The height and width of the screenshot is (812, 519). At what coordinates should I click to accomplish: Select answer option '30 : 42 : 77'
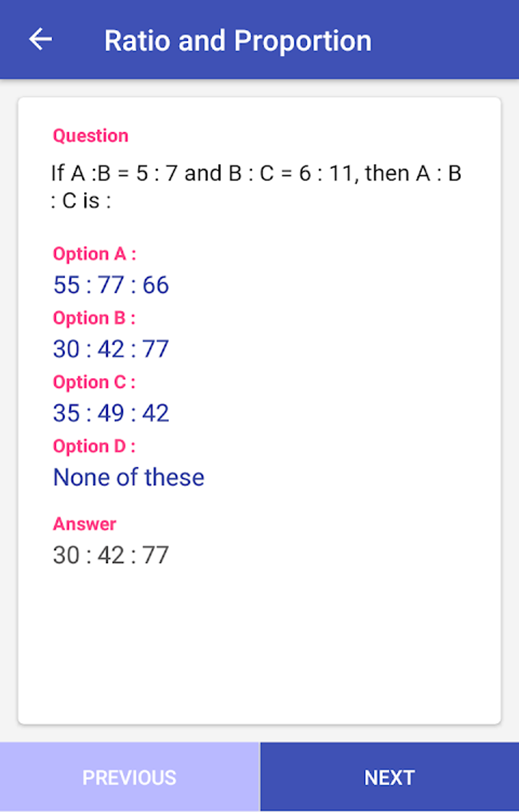[x=111, y=349]
